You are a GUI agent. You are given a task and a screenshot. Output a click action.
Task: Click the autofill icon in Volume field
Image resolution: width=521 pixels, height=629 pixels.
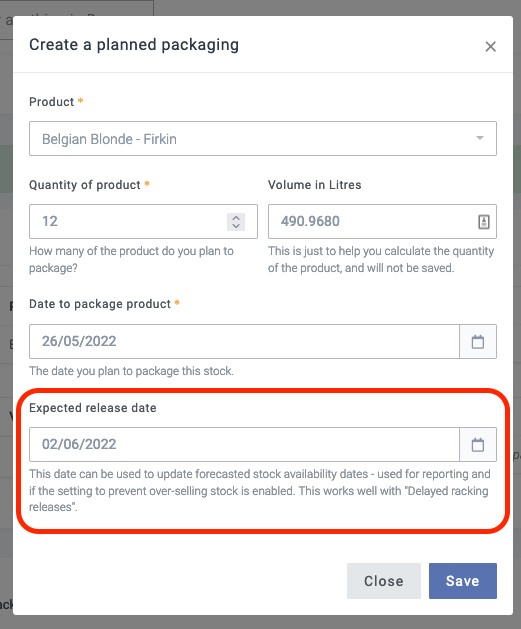(484, 221)
